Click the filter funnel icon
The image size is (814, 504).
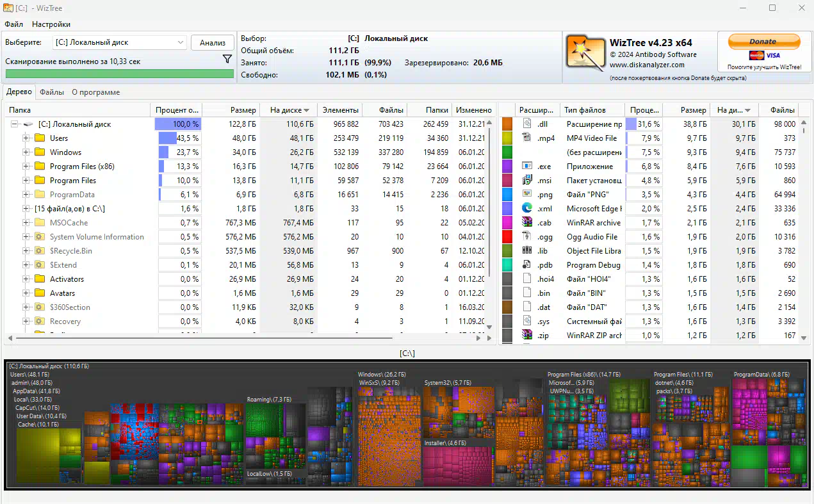tap(227, 59)
